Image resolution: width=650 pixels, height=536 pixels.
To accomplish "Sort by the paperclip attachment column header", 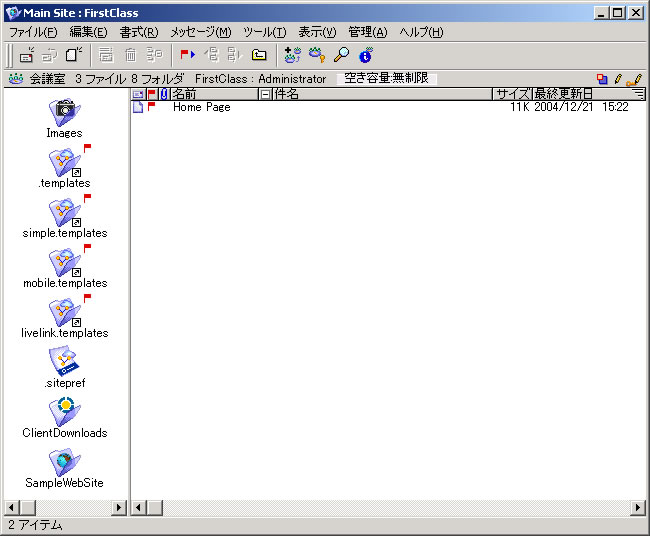I will click(x=164, y=94).
